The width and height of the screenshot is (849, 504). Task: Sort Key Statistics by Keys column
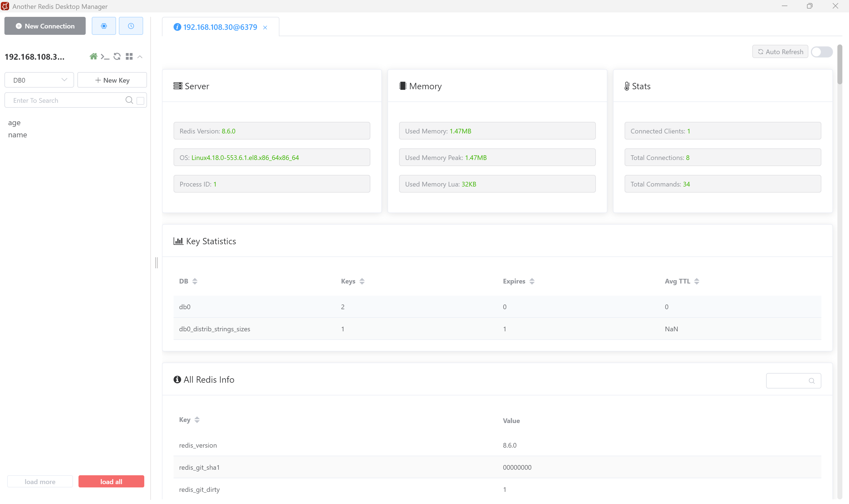point(362,281)
